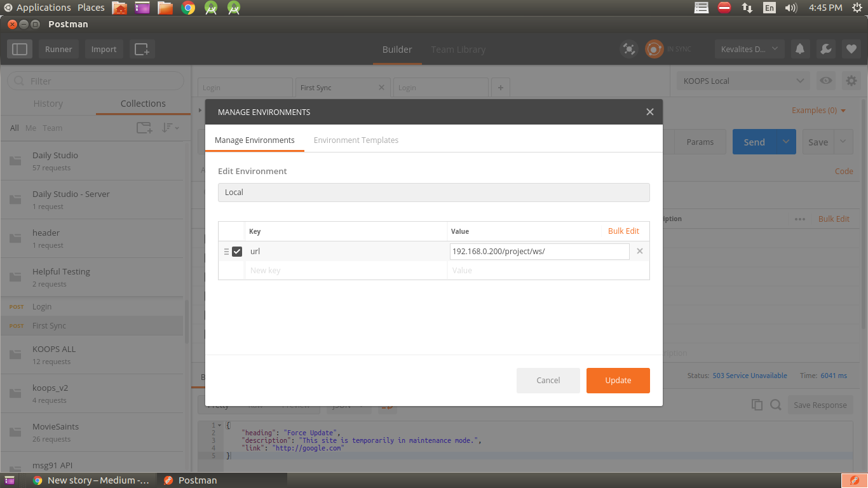Viewport: 868px width, 488px height.
Task: Launch Chrome from the top panel
Action: click(x=188, y=8)
